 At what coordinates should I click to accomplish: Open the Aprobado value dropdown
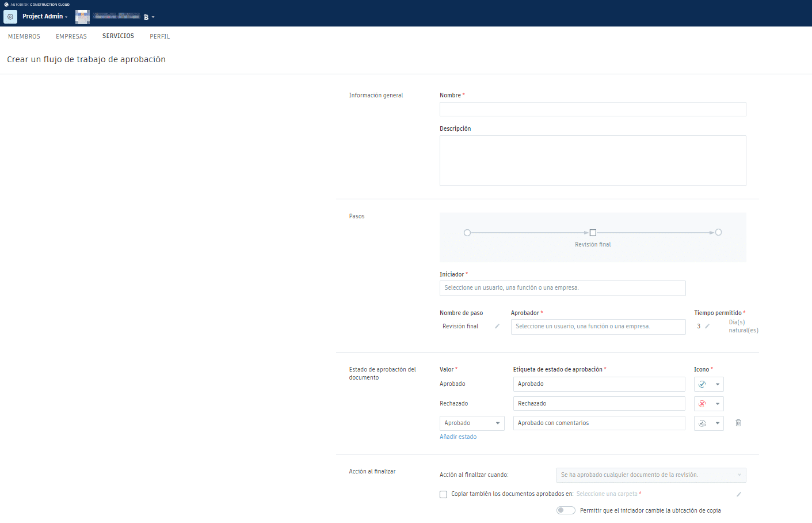pyautogui.click(x=472, y=423)
